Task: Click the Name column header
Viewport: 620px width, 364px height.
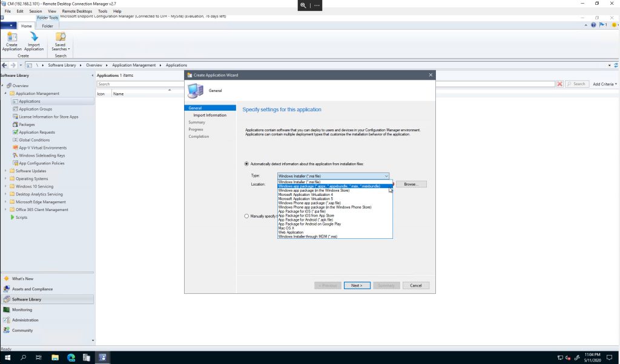Action: (119, 94)
